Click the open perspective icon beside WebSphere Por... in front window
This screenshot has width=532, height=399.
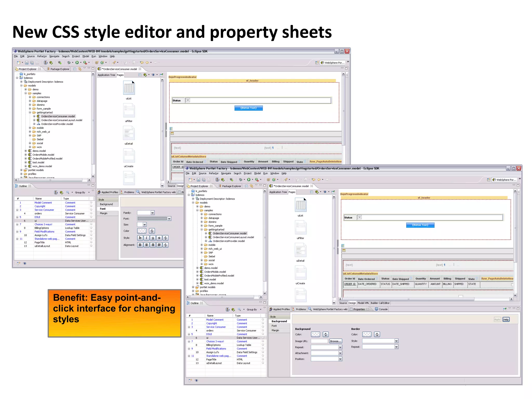489,180
